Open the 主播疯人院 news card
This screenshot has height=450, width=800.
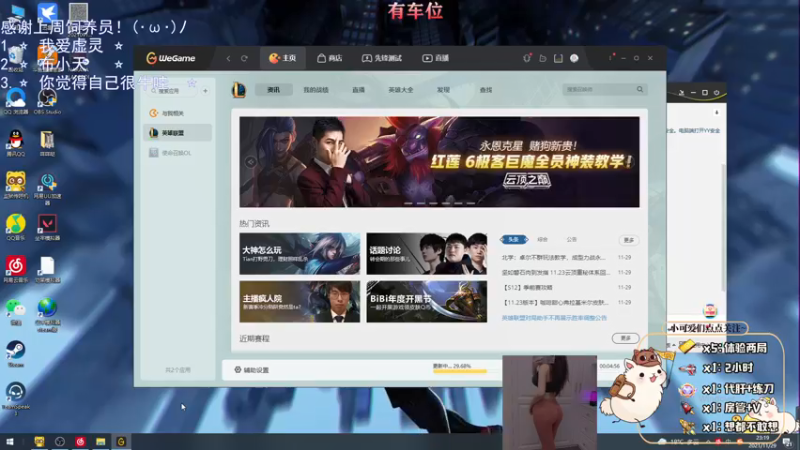(x=299, y=301)
